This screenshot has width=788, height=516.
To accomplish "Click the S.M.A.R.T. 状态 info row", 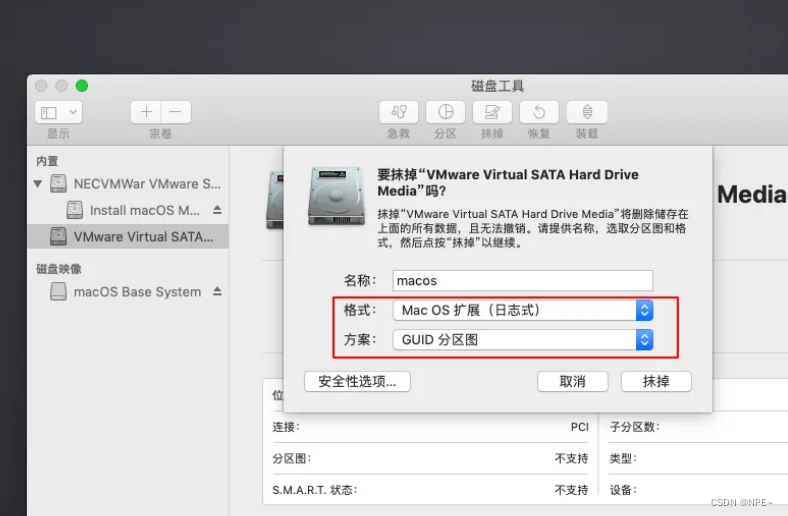I will [431, 490].
